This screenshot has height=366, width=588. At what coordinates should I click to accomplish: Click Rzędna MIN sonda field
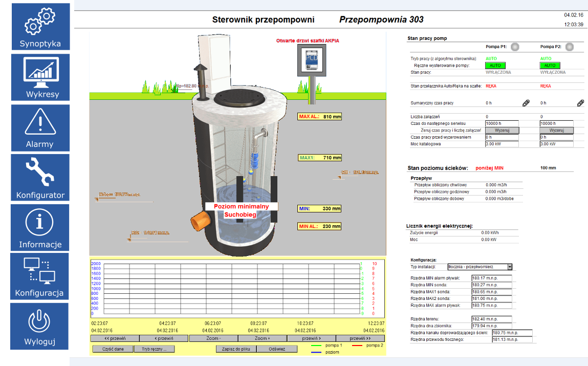pyautogui.click(x=492, y=285)
